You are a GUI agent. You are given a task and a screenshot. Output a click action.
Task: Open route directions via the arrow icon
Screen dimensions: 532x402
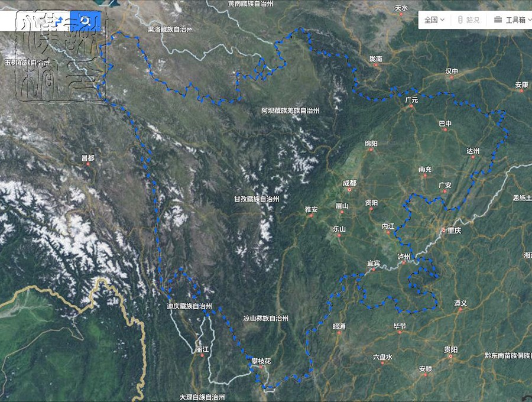pos(60,21)
